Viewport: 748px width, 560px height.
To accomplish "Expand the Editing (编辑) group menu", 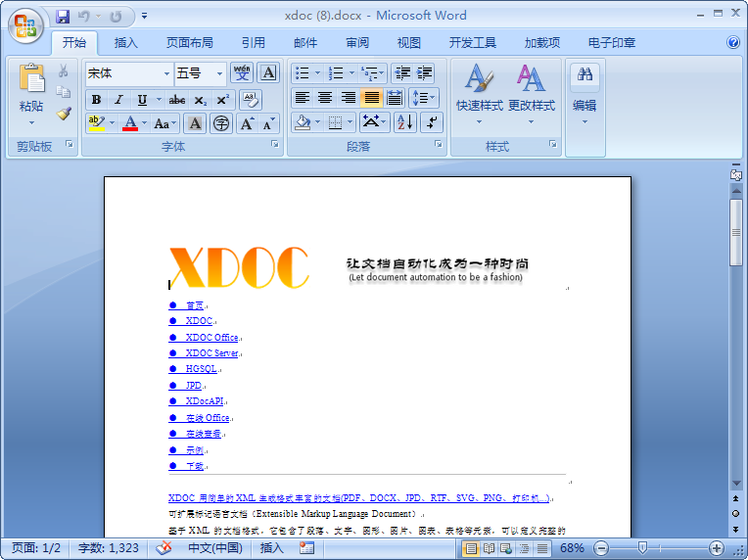I will point(584,93).
